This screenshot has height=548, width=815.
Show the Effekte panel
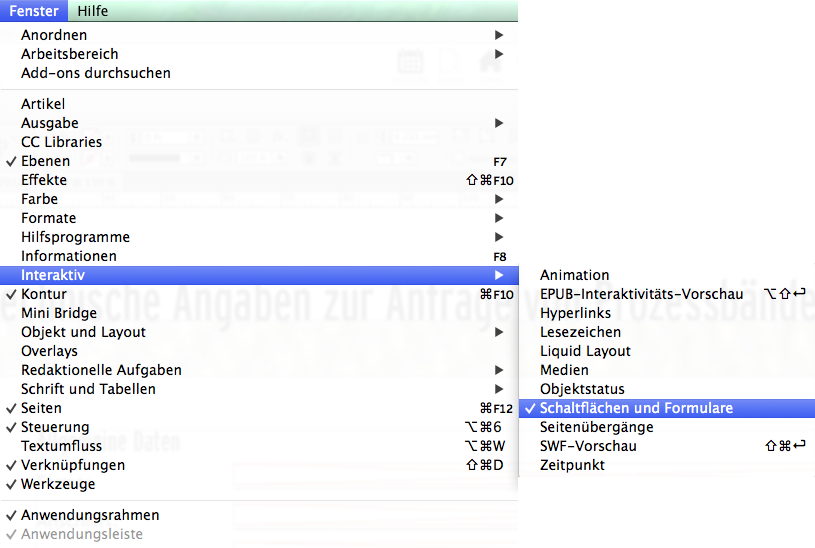tap(44, 180)
